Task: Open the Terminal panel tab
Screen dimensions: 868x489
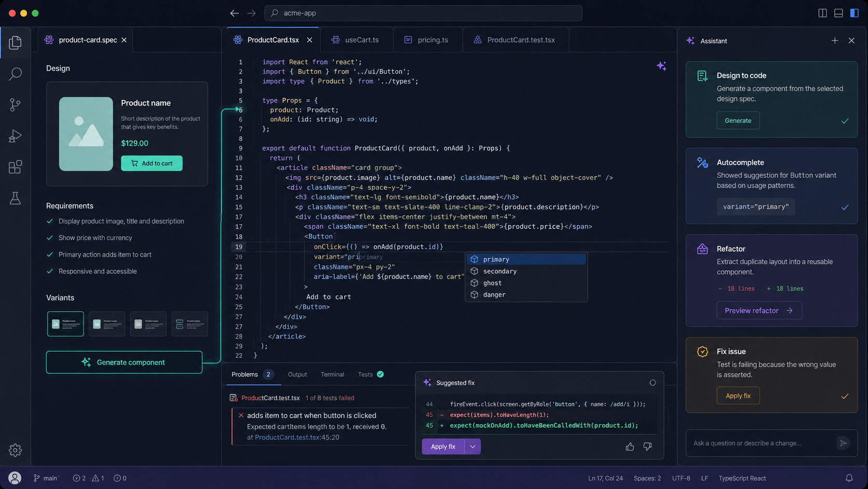Action: pos(332,375)
